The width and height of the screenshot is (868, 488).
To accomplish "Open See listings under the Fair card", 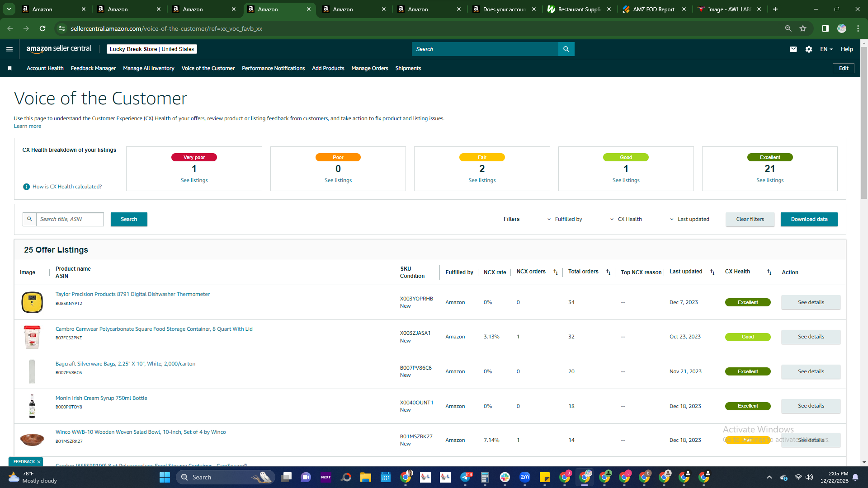I will point(482,180).
